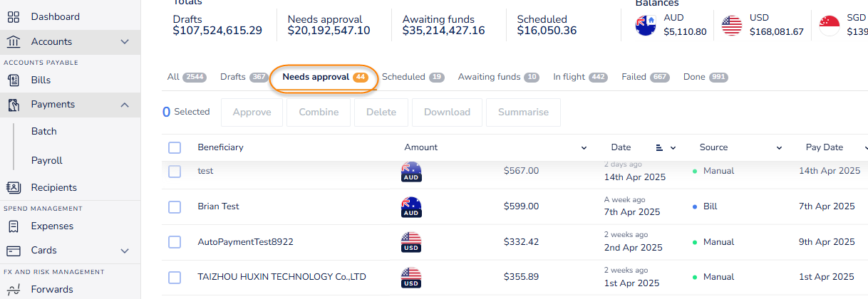Click the Dashboard grid icon in sidebar
Image resolution: width=868 pixels, height=299 pixels.
pyautogui.click(x=14, y=16)
